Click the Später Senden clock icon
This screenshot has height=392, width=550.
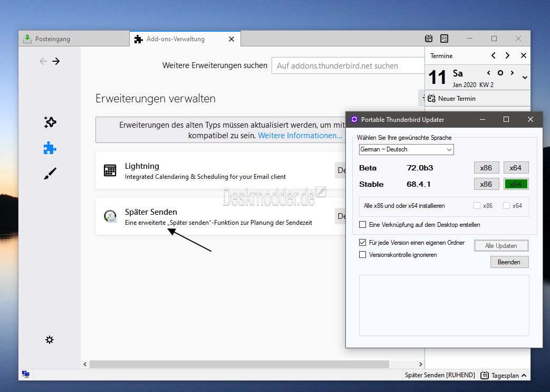(x=110, y=216)
